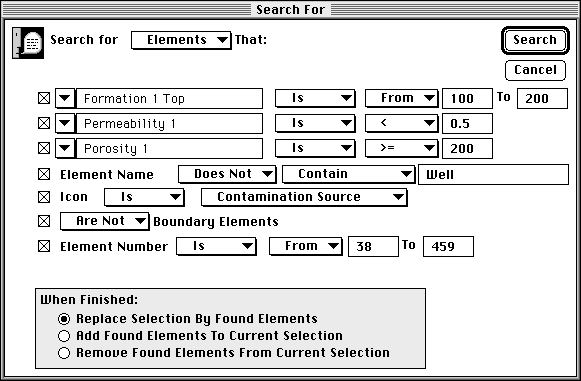
Task: Open the Contamination Source icon dropdown
Action: [x=304, y=197]
